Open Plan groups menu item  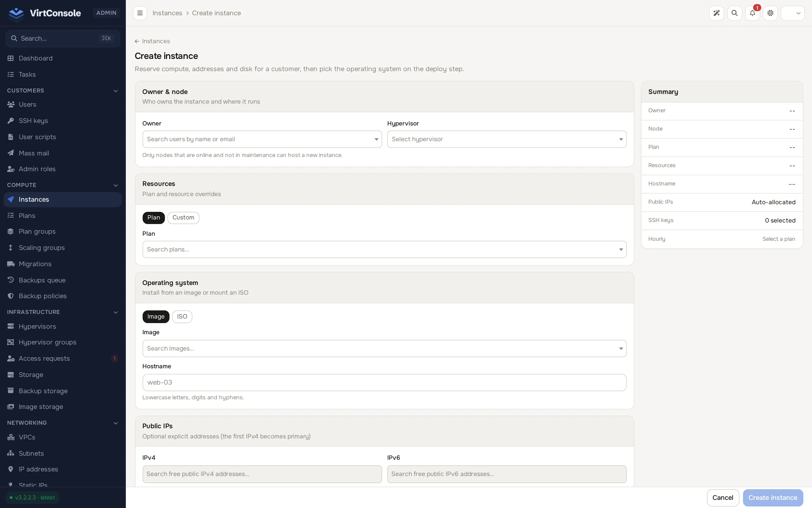tap(63, 231)
